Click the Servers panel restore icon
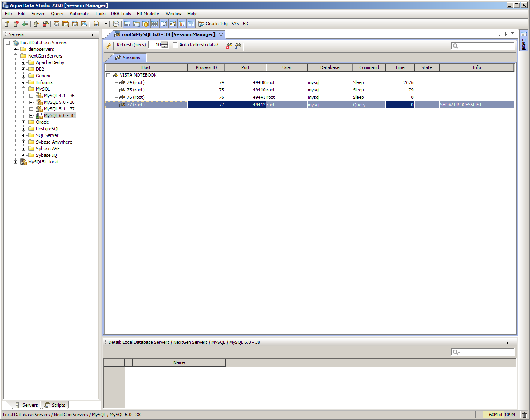 click(x=92, y=34)
